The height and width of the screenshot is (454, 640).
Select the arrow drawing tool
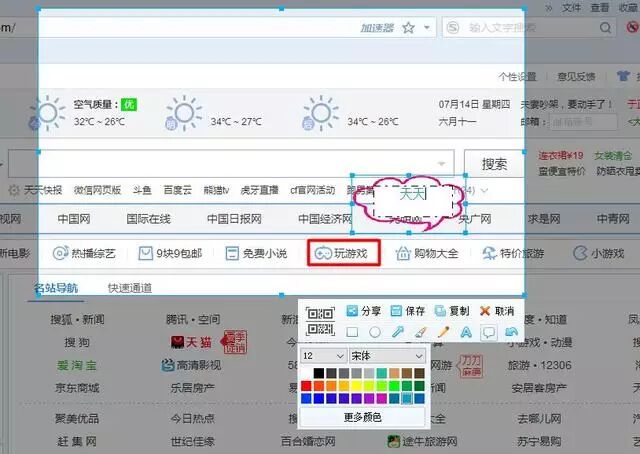pos(398,332)
